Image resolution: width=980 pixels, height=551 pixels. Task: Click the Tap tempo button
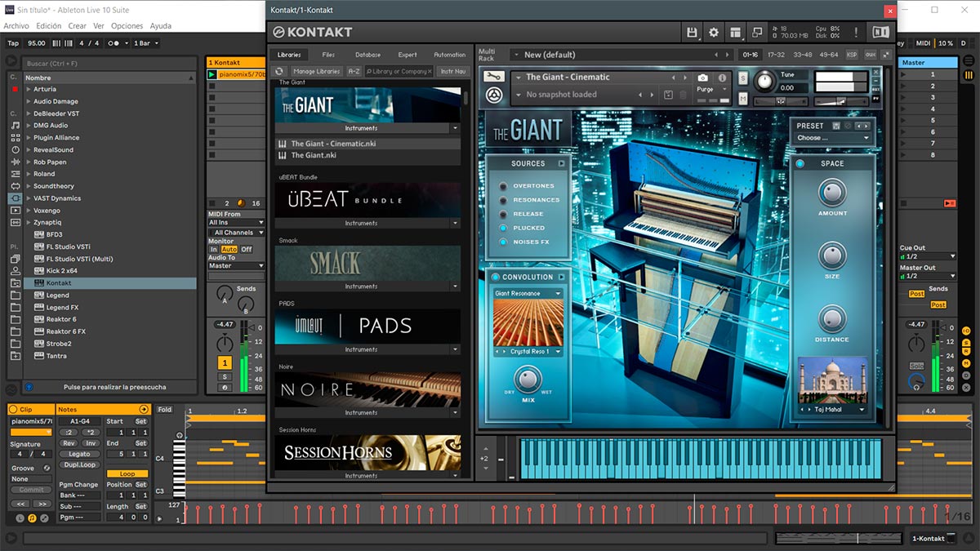(x=13, y=43)
